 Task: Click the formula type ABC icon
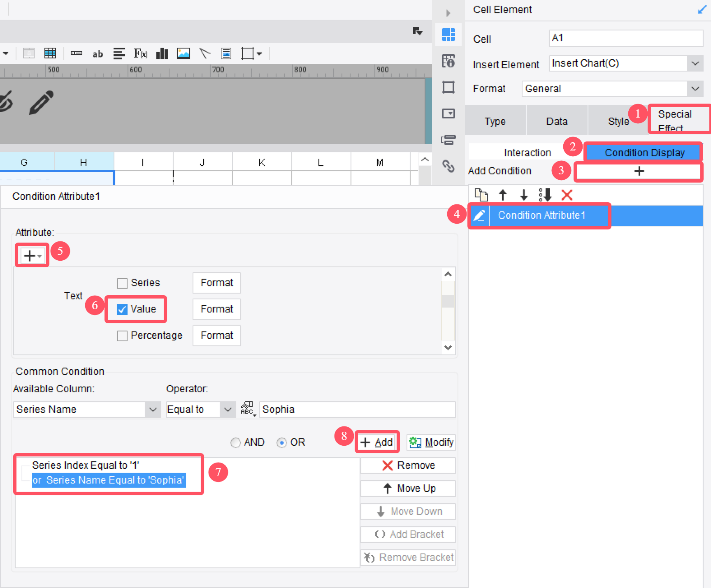pos(248,409)
